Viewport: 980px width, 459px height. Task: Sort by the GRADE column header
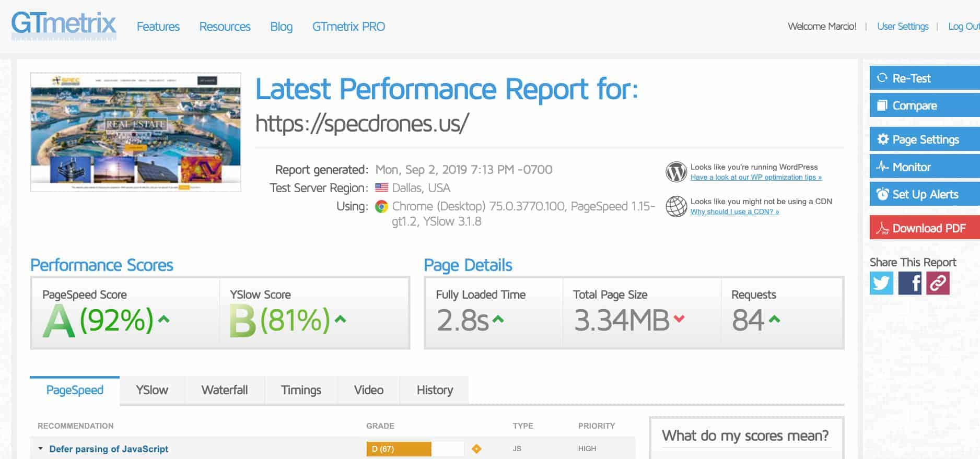(380, 426)
